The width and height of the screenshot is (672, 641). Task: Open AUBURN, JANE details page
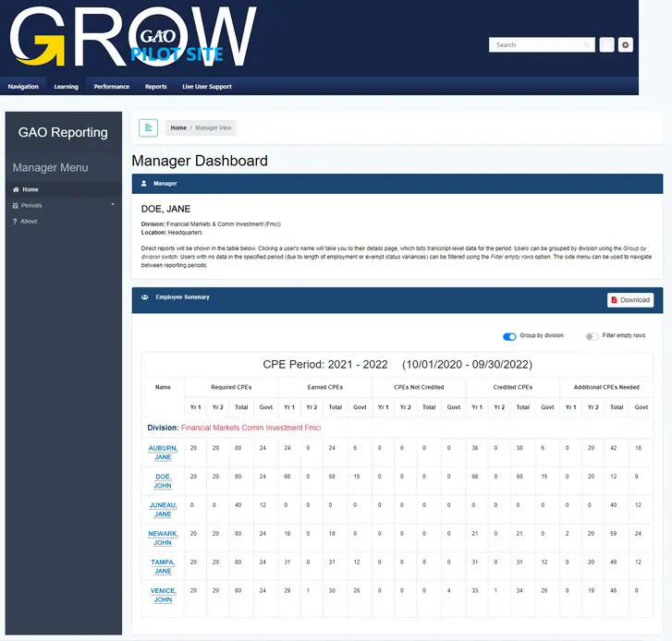click(x=163, y=453)
